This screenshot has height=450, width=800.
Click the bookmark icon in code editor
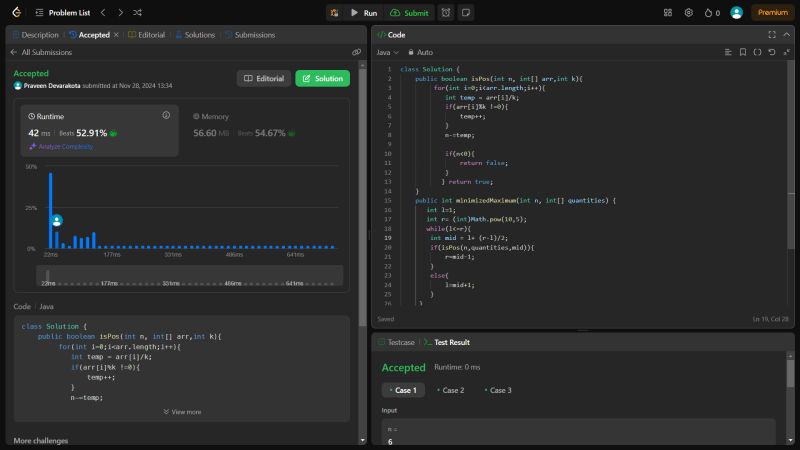(x=742, y=52)
